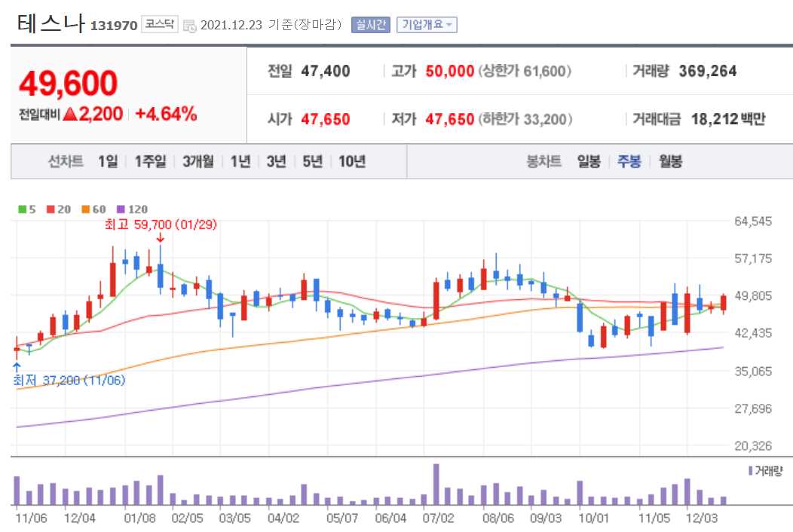Screen dimensions: 793x532
Task: Click the chart icon beside the date
Action: (191, 25)
